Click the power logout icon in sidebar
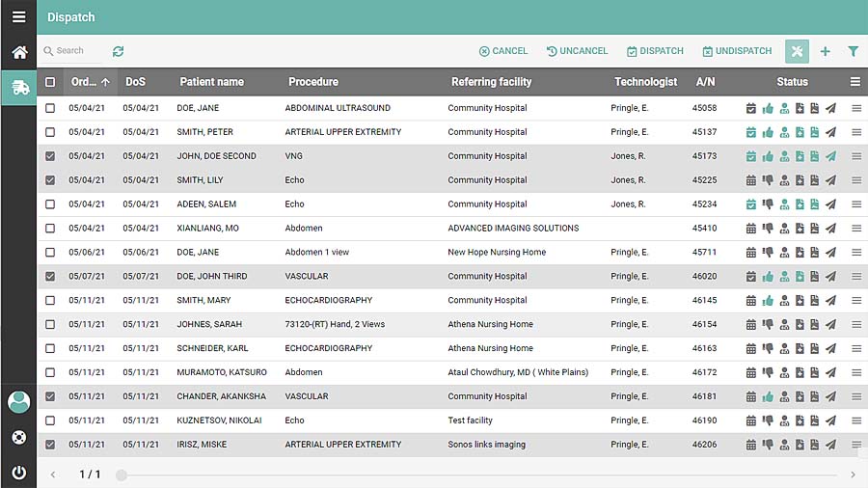The image size is (868, 488). 18,473
